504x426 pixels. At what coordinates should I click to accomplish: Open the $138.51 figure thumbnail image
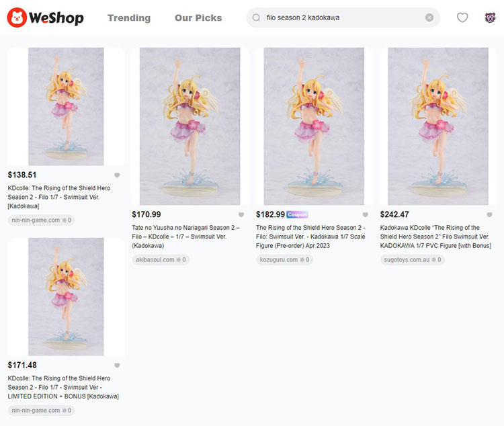click(66, 106)
